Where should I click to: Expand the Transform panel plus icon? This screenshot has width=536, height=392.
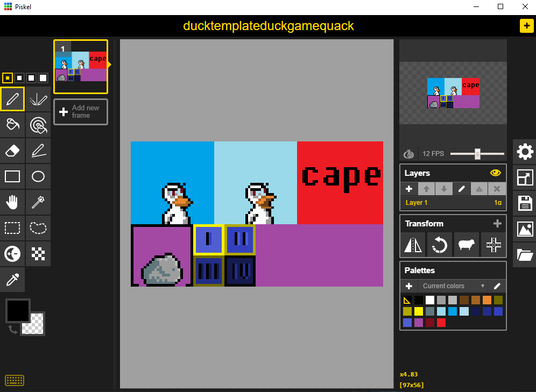pos(497,223)
